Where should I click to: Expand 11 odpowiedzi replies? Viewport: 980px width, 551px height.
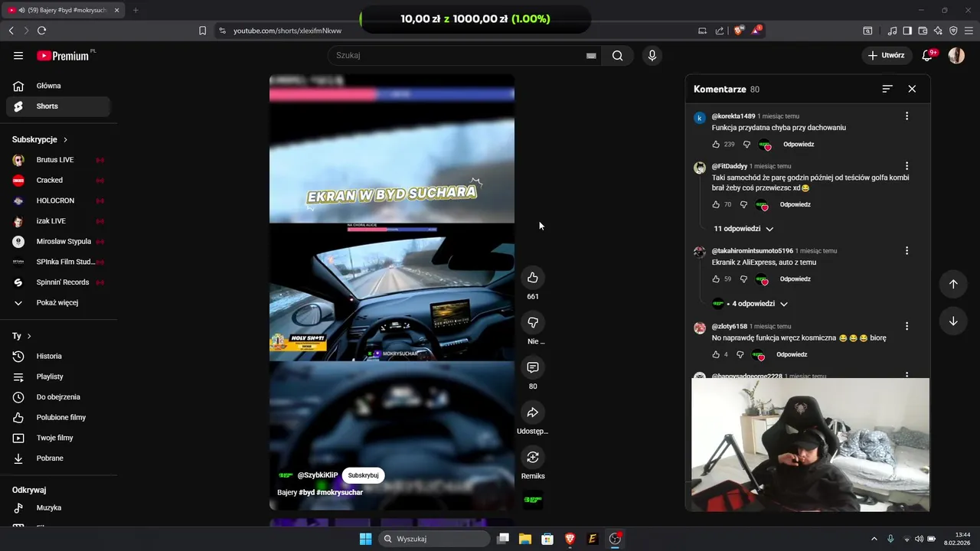744,229
